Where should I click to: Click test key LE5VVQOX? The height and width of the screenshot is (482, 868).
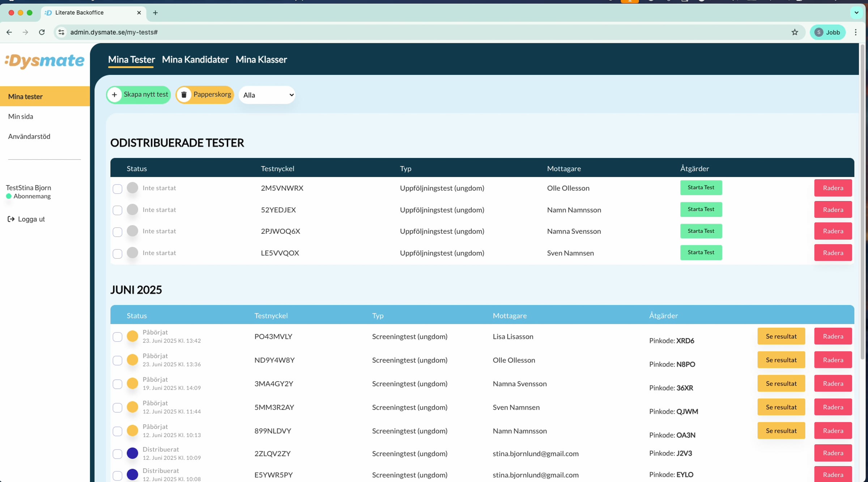click(x=280, y=253)
